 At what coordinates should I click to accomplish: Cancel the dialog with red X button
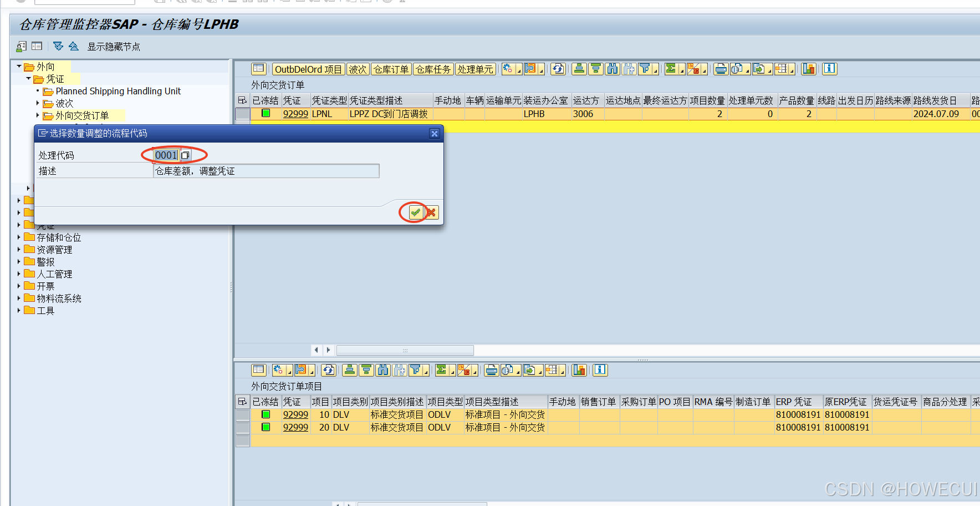[x=431, y=212]
